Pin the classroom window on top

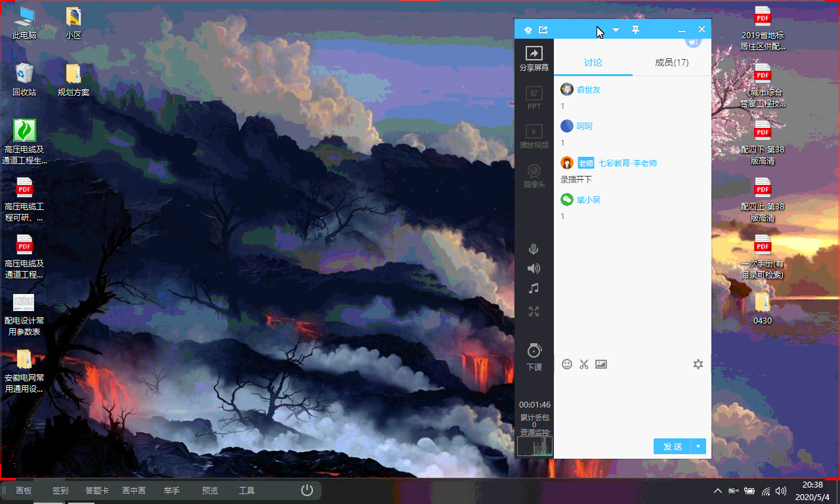(635, 30)
